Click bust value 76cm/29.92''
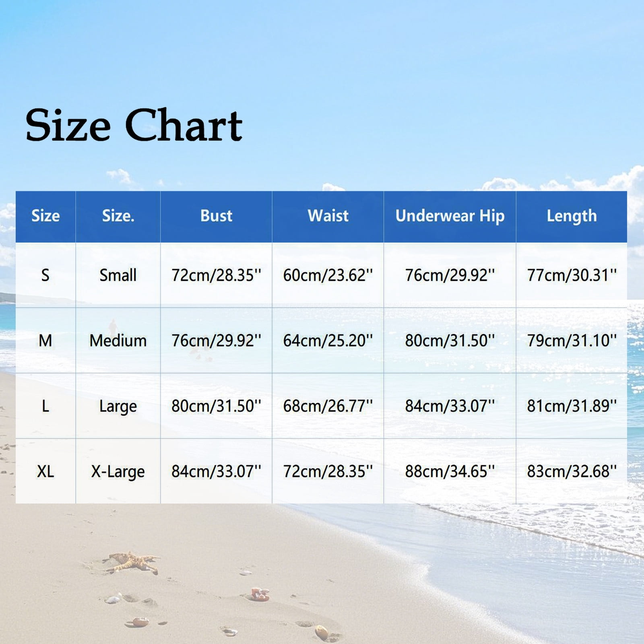The width and height of the screenshot is (644, 644). (216, 341)
